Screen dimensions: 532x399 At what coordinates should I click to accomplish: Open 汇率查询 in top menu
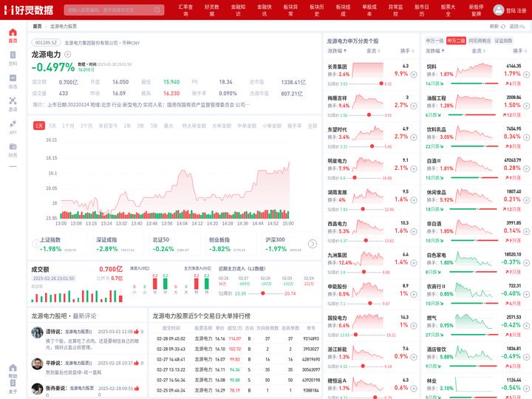point(185,10)
